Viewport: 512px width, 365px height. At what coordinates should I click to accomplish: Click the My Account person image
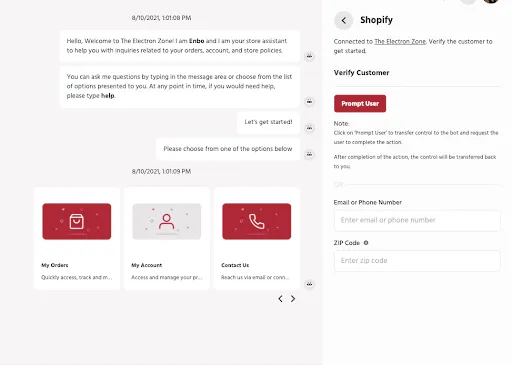click(167, 221)
